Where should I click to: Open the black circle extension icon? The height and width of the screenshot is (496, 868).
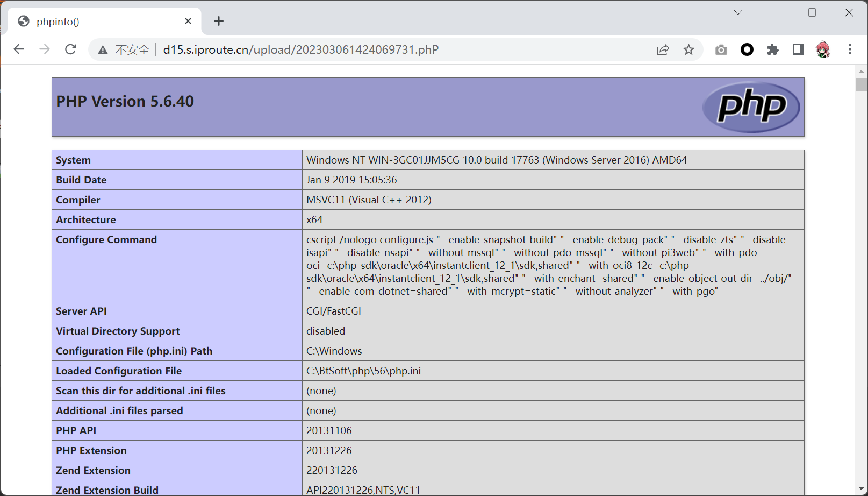click(x=747, y=50)
